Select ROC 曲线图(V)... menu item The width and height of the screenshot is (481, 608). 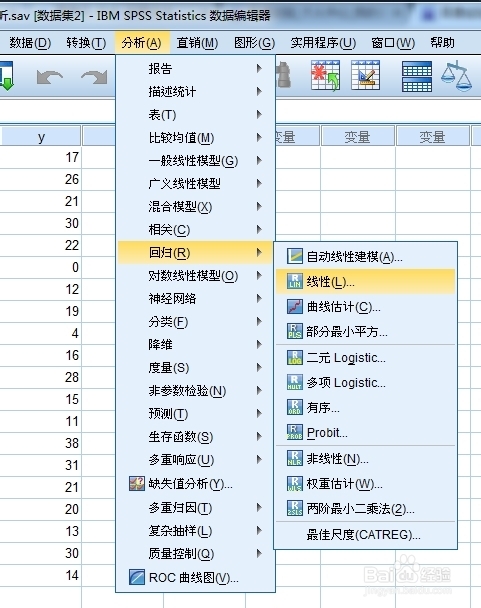pyautogui.click(x=195, y=577)
